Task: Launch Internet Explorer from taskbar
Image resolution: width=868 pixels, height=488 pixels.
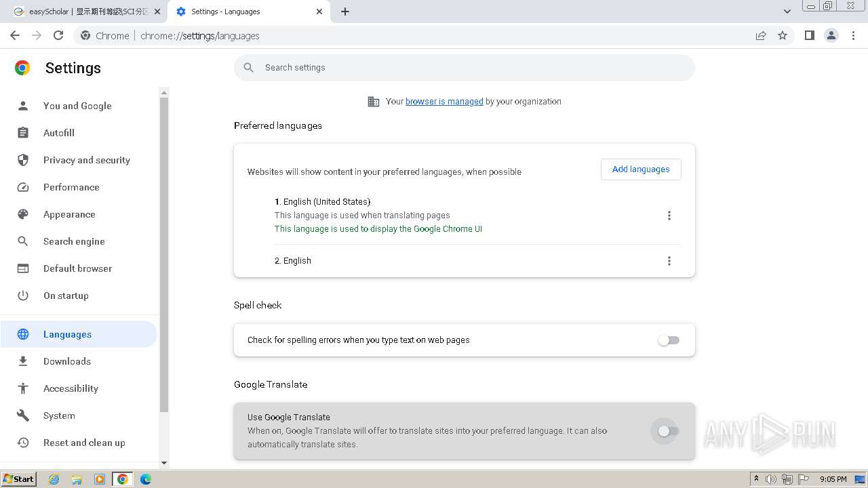Action: 54,479
